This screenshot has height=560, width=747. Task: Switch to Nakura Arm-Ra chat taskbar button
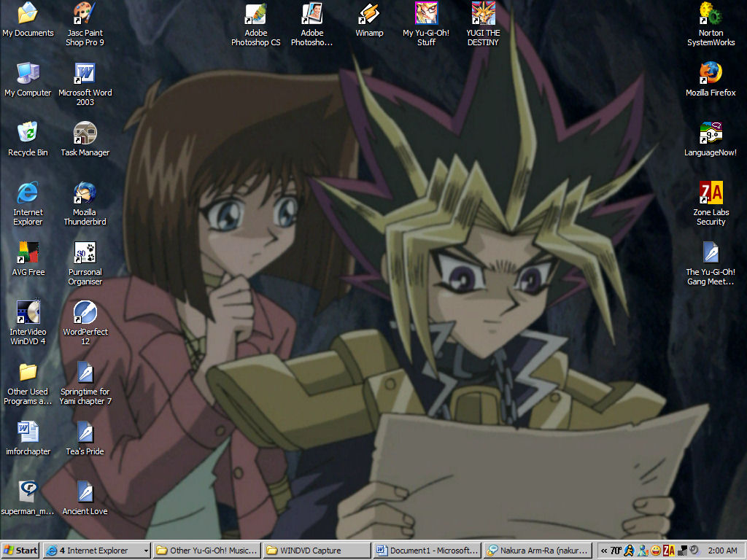tap(538, 551)
